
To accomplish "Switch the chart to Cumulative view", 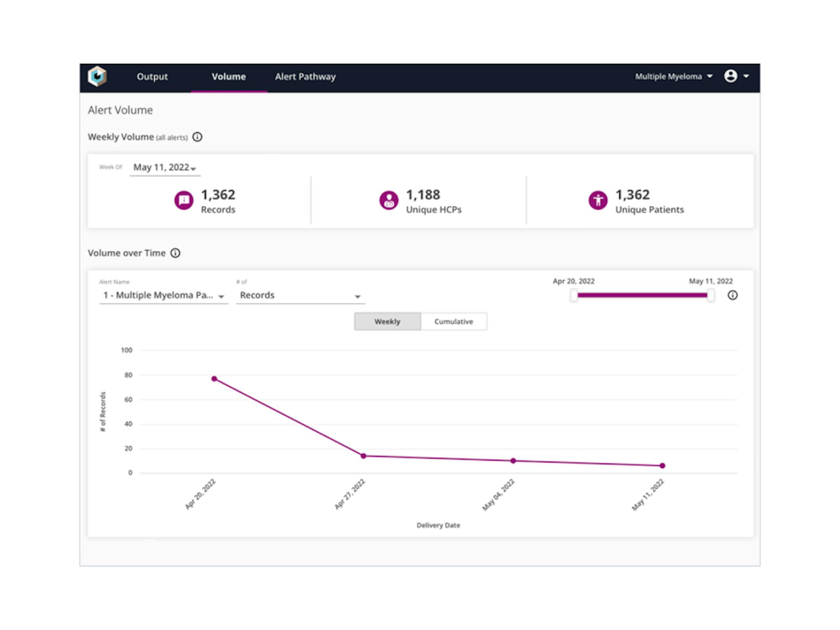I will coord(453,321).
